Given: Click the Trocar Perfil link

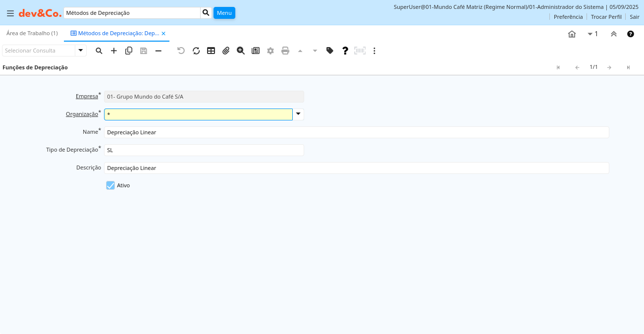Looking at the screenshot, I should click(606, 17).
